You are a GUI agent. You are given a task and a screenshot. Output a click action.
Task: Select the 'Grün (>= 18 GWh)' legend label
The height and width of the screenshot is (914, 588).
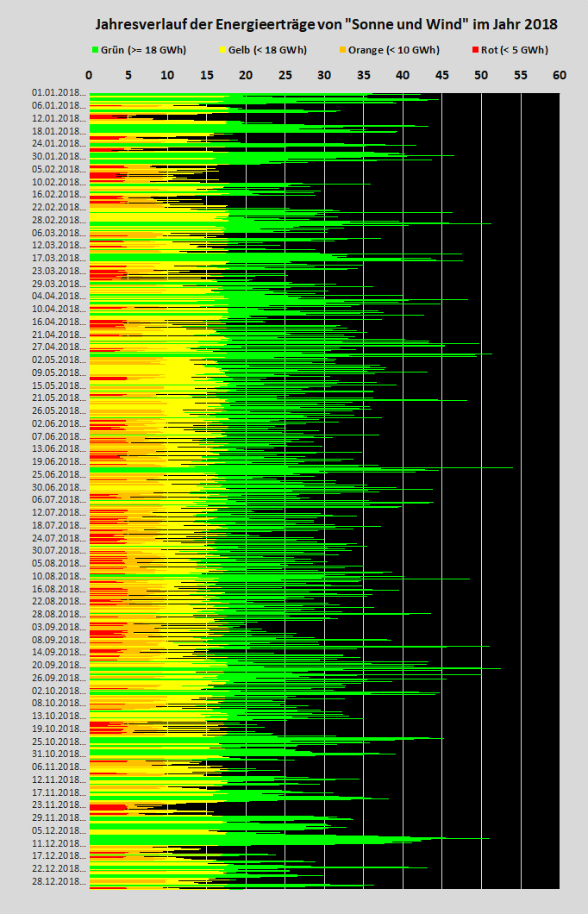pos(143,50)
